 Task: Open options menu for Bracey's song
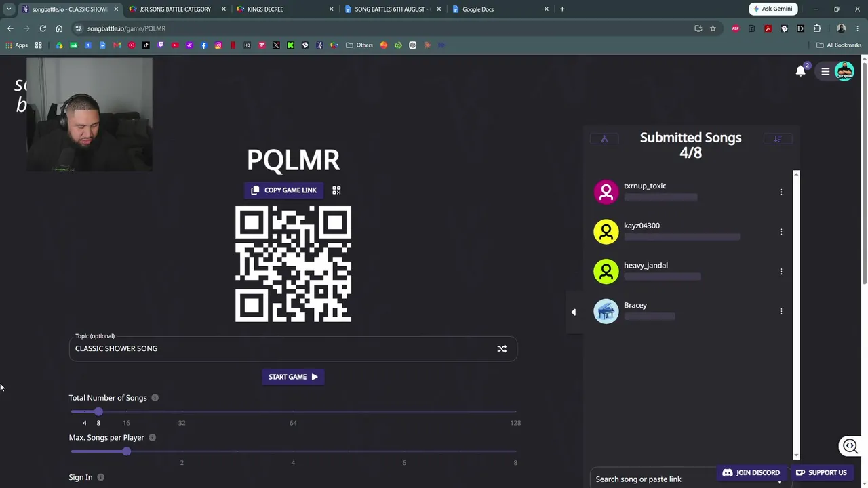781,312
